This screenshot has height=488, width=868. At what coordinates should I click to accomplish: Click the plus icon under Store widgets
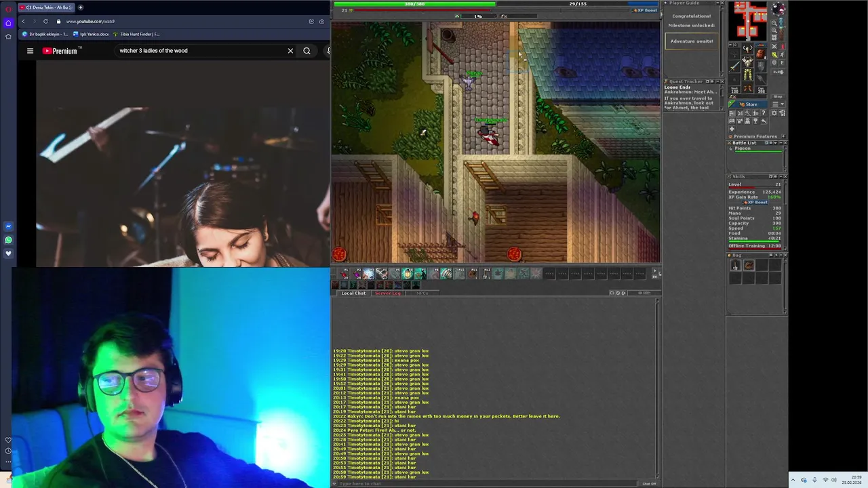(x=732, y=129)
